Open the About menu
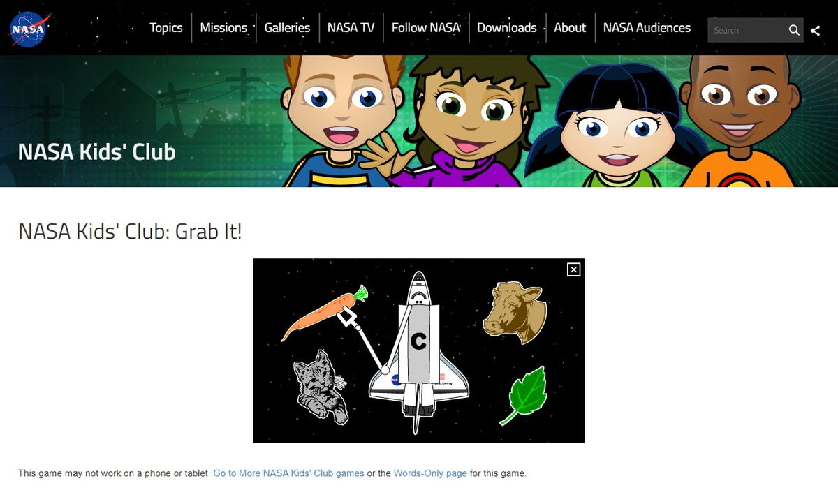The width and height of the screenshot is (838, 504). [x=570, y=28]
